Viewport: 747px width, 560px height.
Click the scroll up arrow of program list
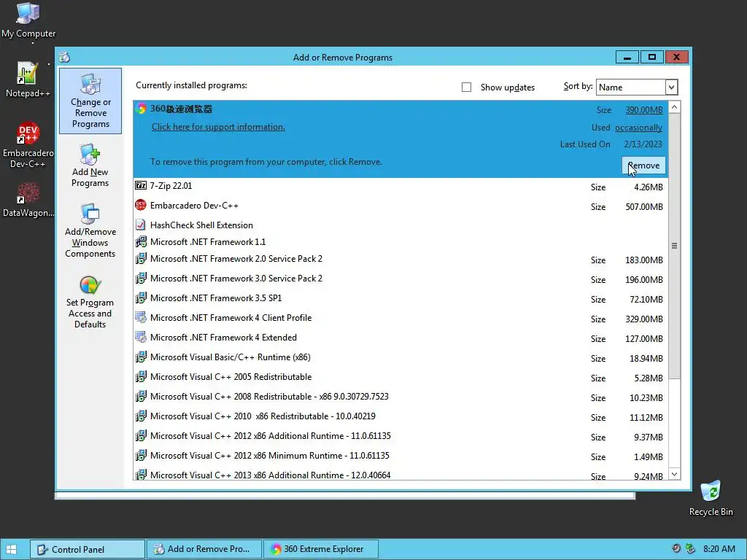(x=674, y=107)
